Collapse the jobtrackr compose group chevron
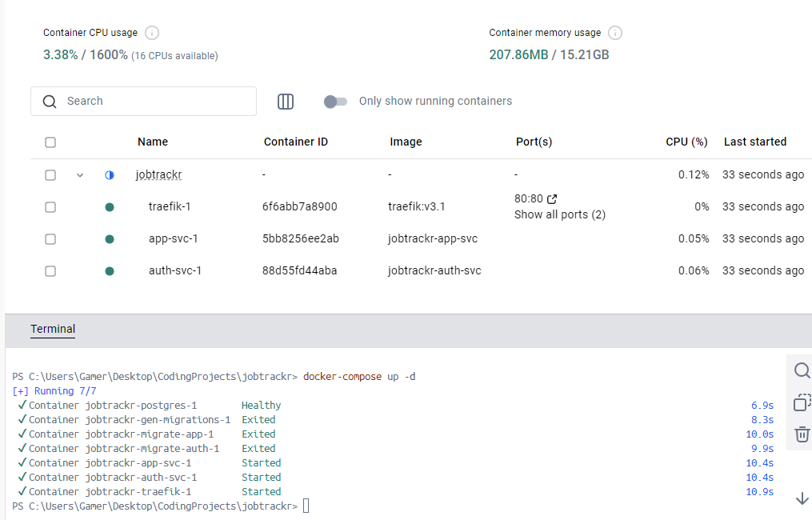 80,175
